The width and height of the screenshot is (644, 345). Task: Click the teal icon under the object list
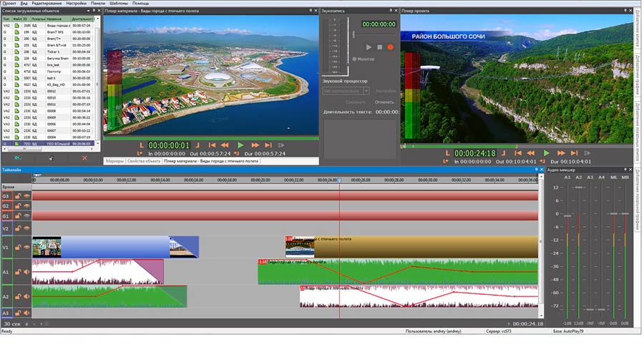pyautogui.click(x=18, y=157)
